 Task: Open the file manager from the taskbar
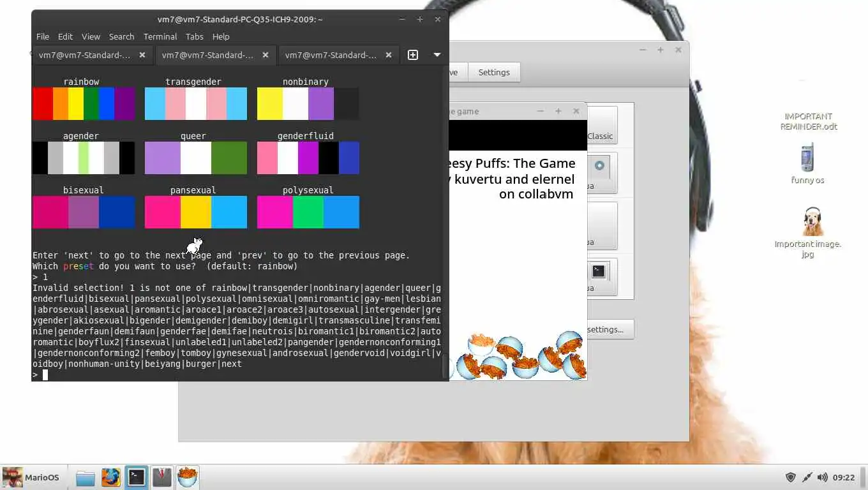[86, 477]
